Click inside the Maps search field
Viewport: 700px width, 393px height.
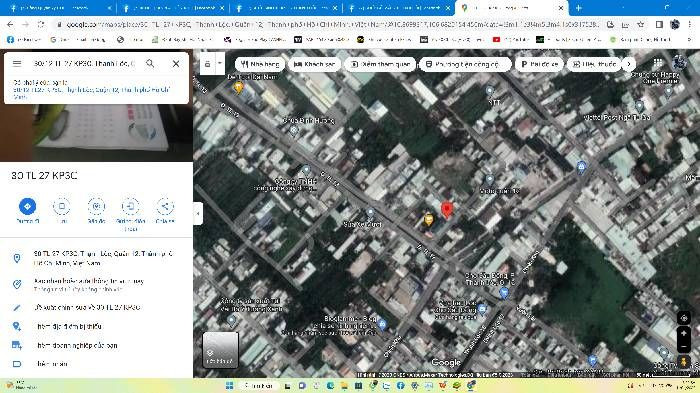point(84,63)
